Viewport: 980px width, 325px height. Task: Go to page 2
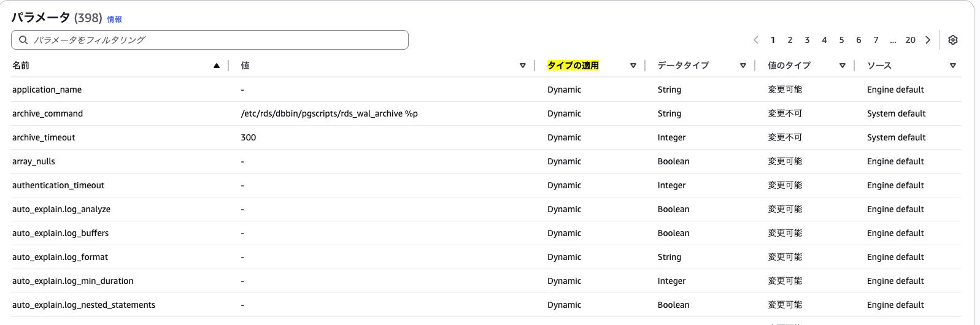click(790, 40)
